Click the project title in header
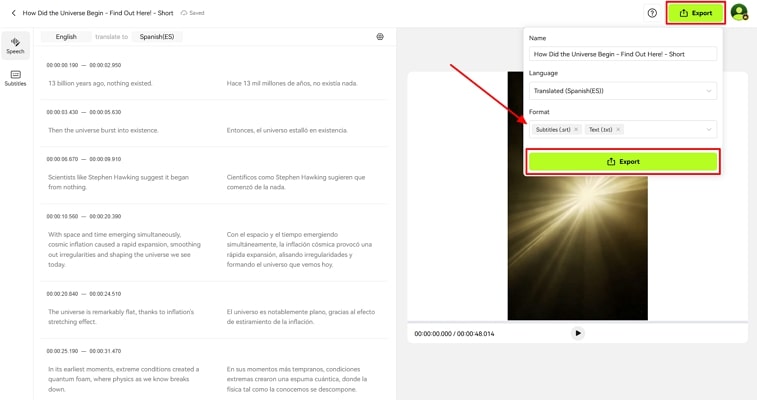 click(98, 13)
